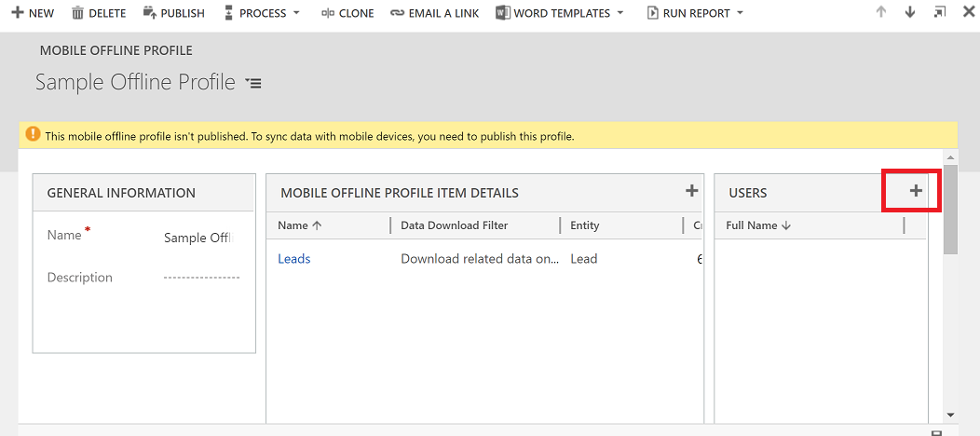
Task: Publish the mobile offline profile
Action: pos(173,13)
